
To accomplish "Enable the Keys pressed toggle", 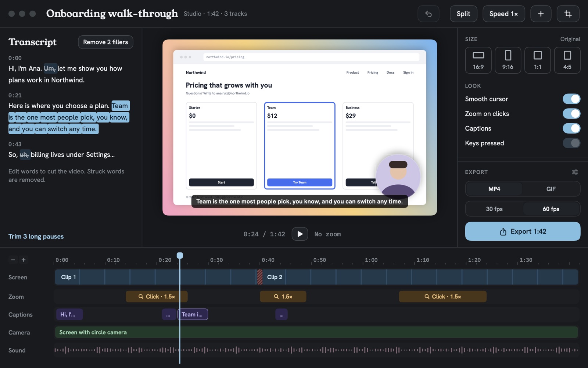I will point(571,143).
